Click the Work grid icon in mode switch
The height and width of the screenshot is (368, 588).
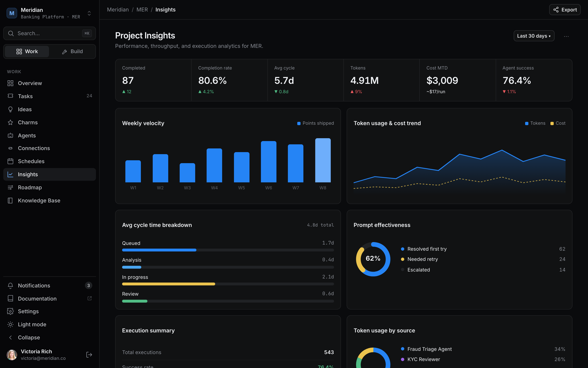[x=19, y=51]
